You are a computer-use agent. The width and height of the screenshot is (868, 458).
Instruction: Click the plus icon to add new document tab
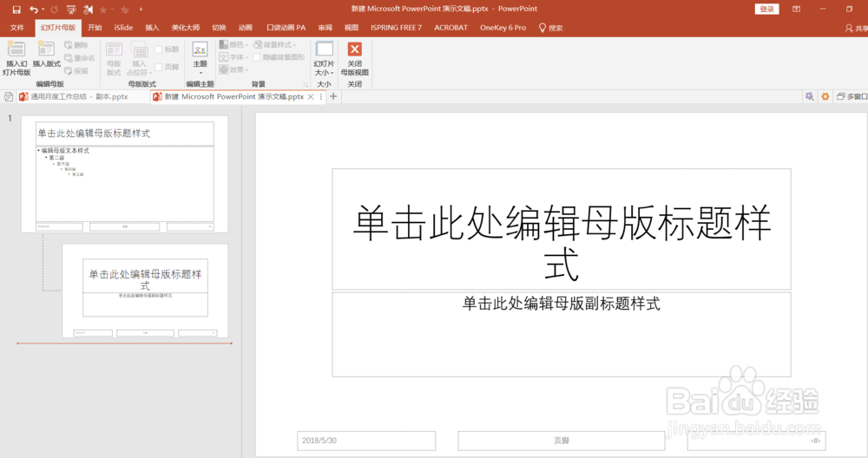(333, 96)
